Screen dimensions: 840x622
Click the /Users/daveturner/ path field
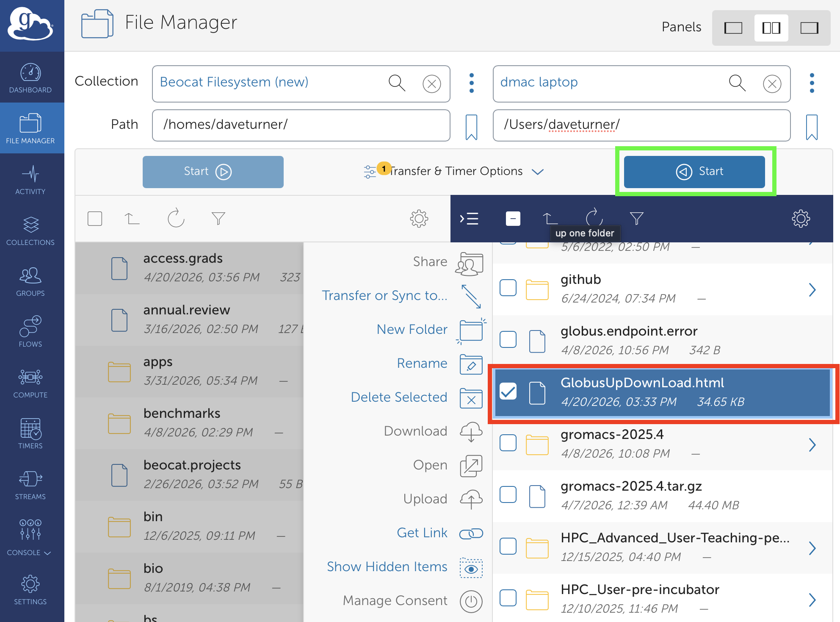point(641,125)
